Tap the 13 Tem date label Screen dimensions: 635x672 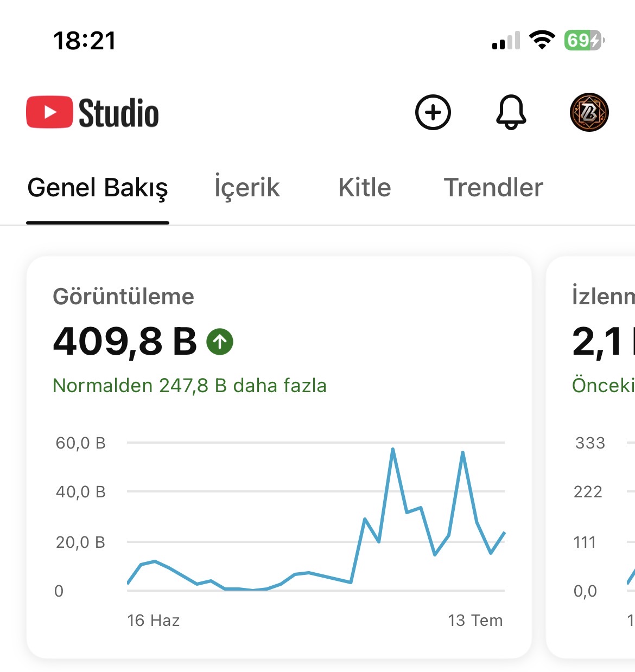pos(475,620)
